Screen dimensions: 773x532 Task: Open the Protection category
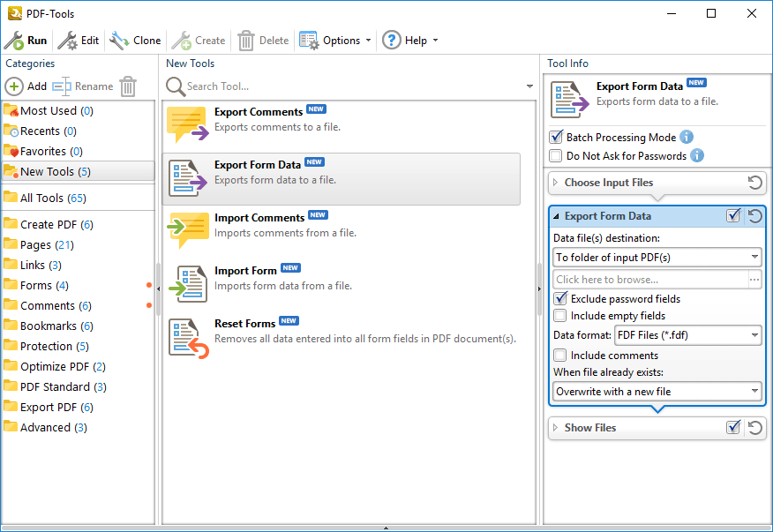(x=78, y=346)
